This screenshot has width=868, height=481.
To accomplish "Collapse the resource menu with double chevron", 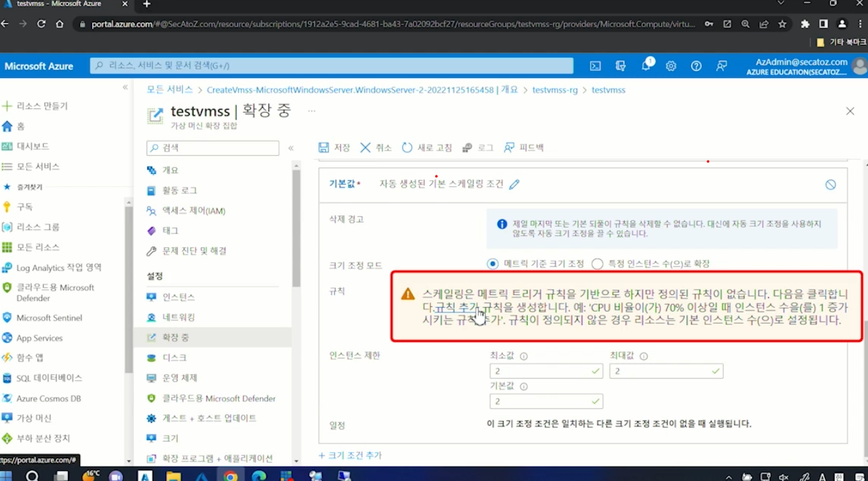I will 290,148.
